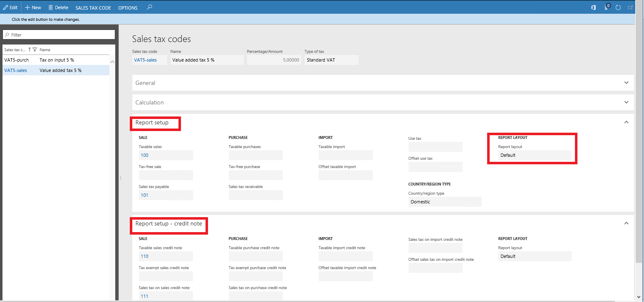The image size is (644, 302).
Task: Click the Tax exempt purchase credit note field
Action: click(255, 276)
